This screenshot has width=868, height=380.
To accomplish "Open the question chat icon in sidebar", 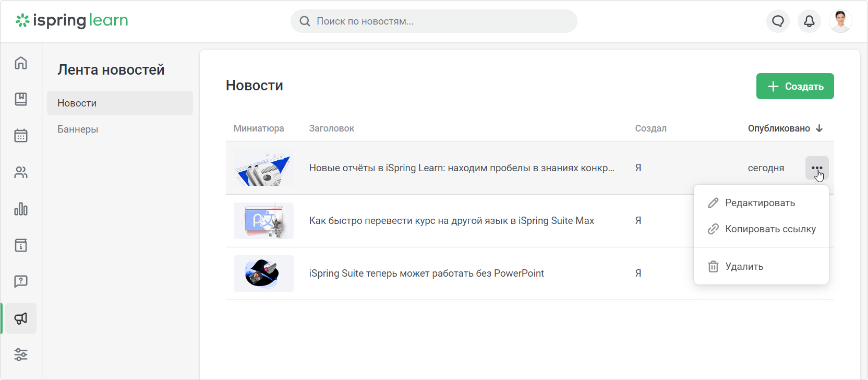I will click(x=21, y=282).
